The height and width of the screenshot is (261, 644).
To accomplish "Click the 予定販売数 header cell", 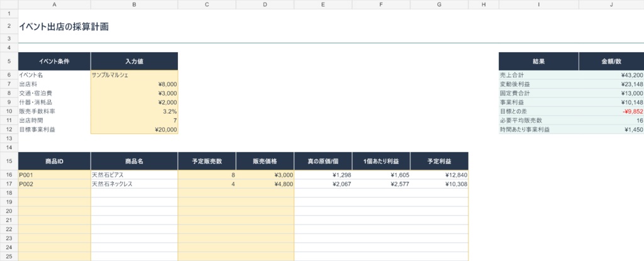I will point(207,161).
